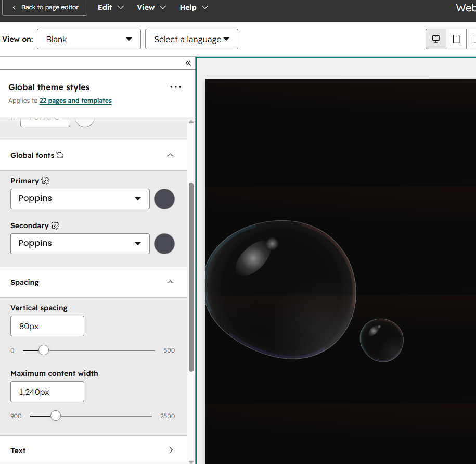
Task: Click the unlink icon next to Secondary
Action: 55,225
